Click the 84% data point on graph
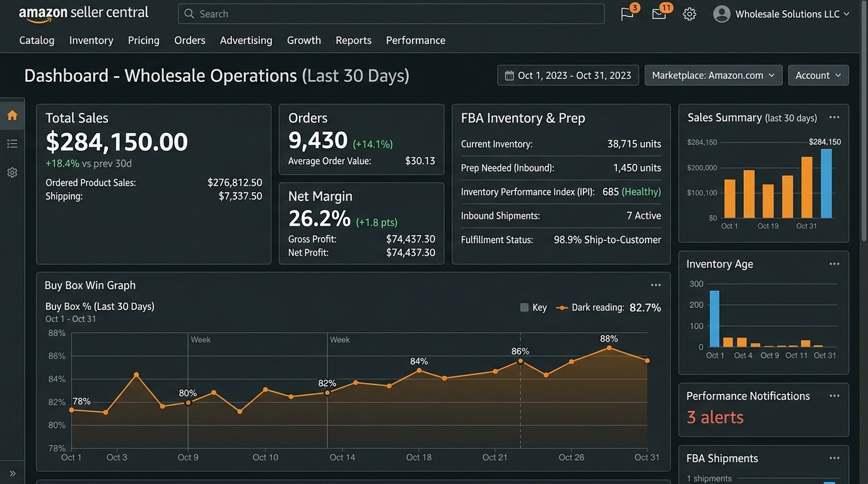Viewport: 868px width, 484px height. click(x=419, y=370)
